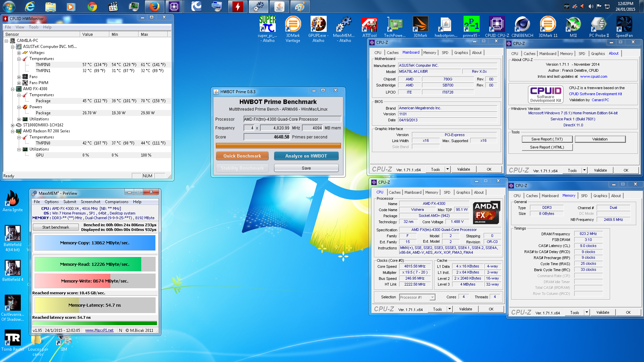Click the Processor name field in HWBOT Prime

292,119
